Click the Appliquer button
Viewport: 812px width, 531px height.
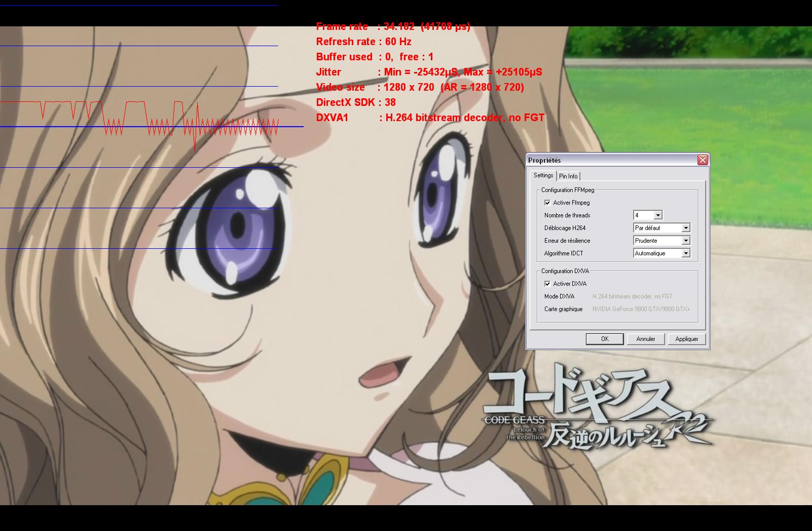pyautogui.click(x=687, y=339)
